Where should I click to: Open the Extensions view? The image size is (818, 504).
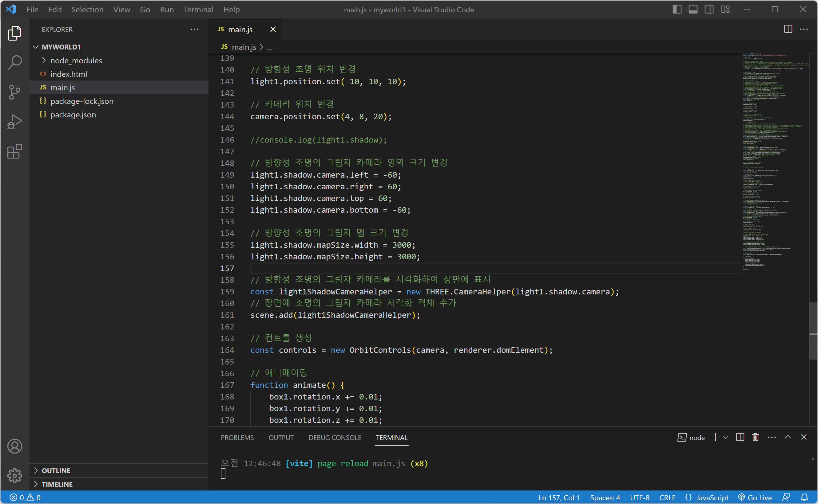[x=15, y=152]
